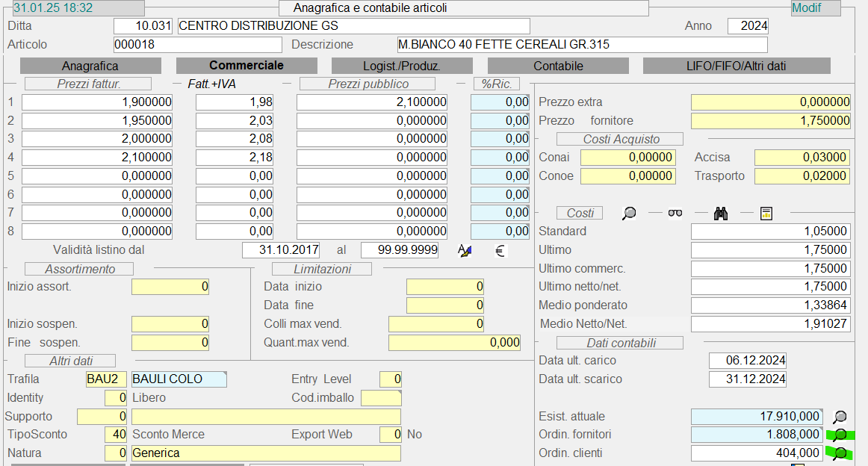The image size is (868, 466).
Task: Click the letter-A pencil icon after validity dates
Action: click(x=465, y=251)
